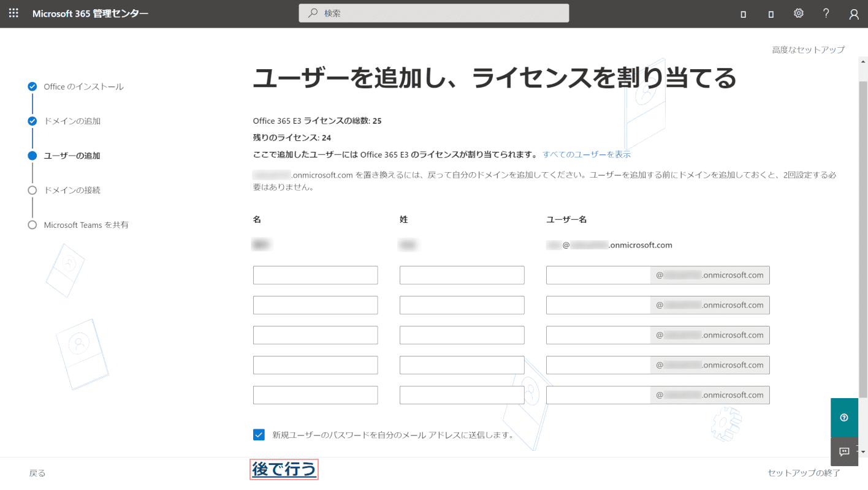This screenshot has width=868, height=490.
Task: Click fifth row 姓 input field
Action: pyautogui.click(x=462, y=395)
